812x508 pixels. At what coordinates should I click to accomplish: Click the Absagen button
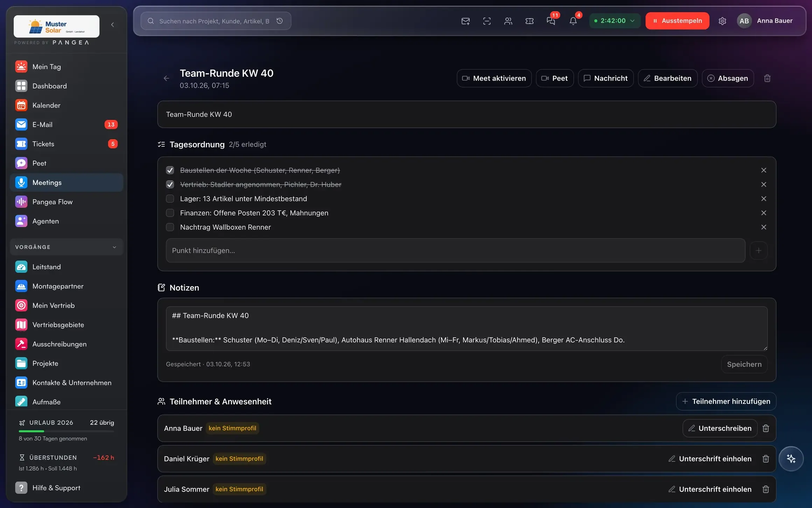[728, 78]
